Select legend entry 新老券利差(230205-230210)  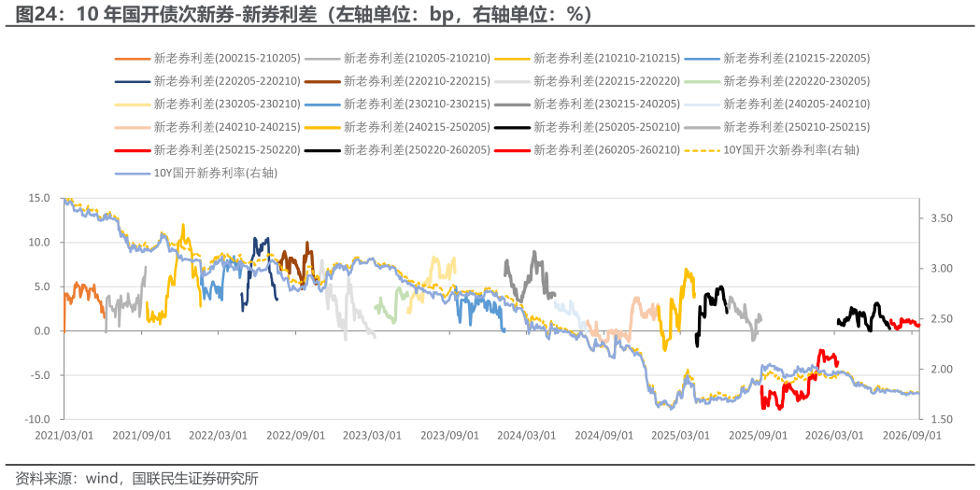[208, 105]
